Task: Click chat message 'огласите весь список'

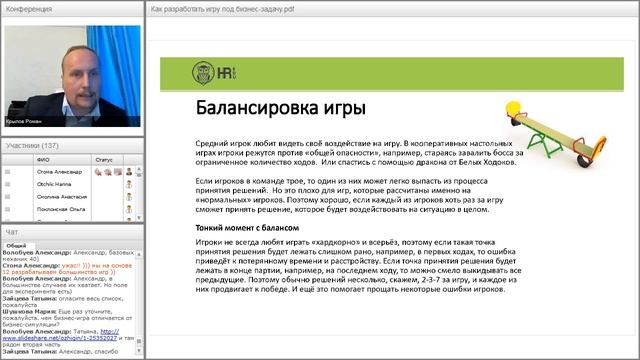Action: 64,302
